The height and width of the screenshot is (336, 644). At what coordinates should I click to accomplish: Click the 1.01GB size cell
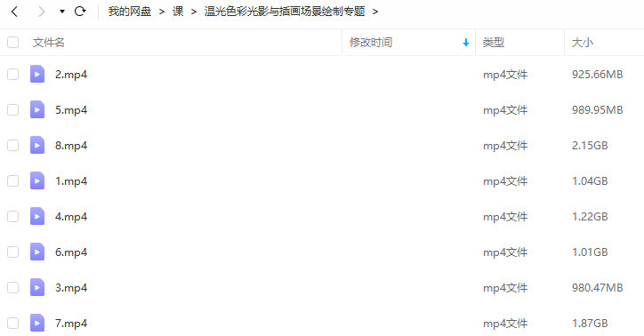coord(590,252)
